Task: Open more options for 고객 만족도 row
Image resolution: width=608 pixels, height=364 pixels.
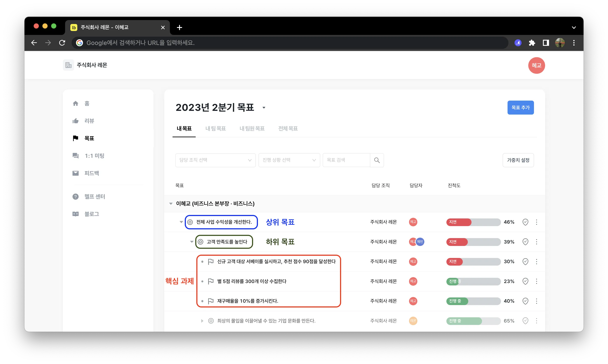Action: 536,242
